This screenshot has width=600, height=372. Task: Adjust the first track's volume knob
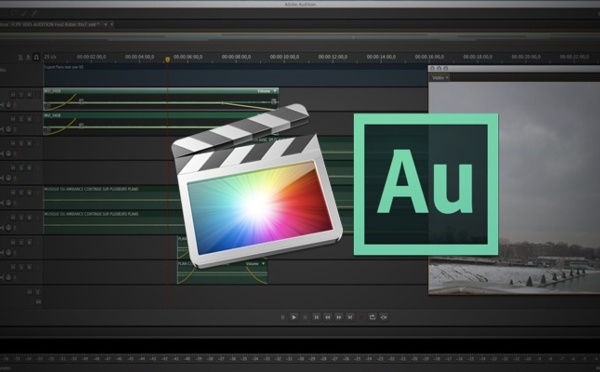(x=8, y=104)
